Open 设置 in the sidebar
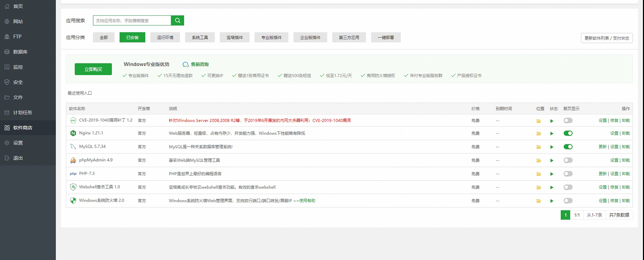The image size is (644, 260). tap(28, 143)
